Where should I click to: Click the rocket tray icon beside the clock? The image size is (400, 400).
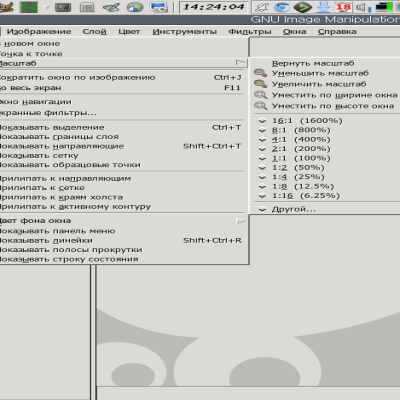pos(262,7)
